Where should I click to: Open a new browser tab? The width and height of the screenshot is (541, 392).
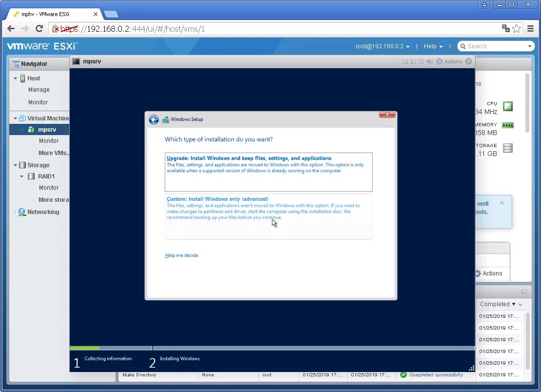pos(111,14)
